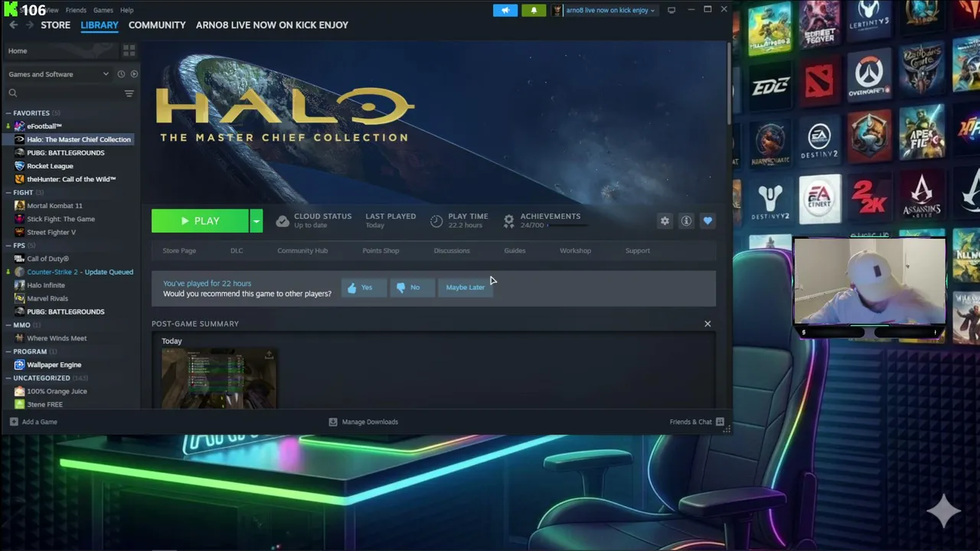Select the 100% Orange Juice icon
The width and height of the screenshot is (980, 551).
[20, 391]
